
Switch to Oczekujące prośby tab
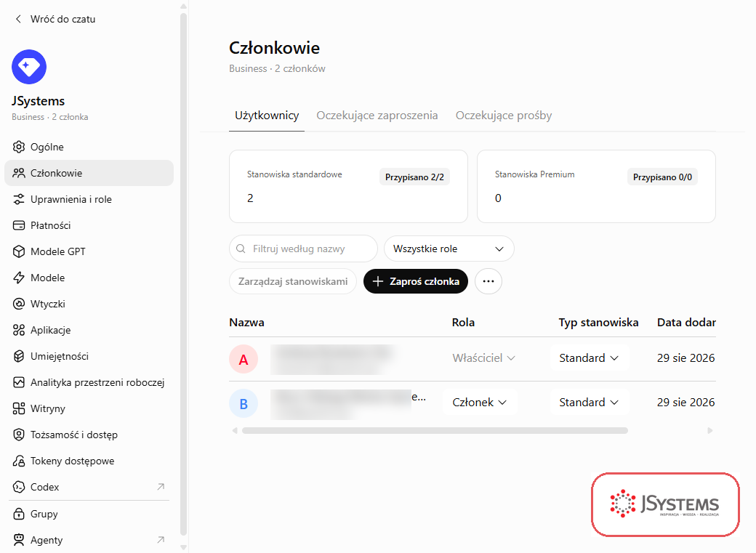point(504,116)
